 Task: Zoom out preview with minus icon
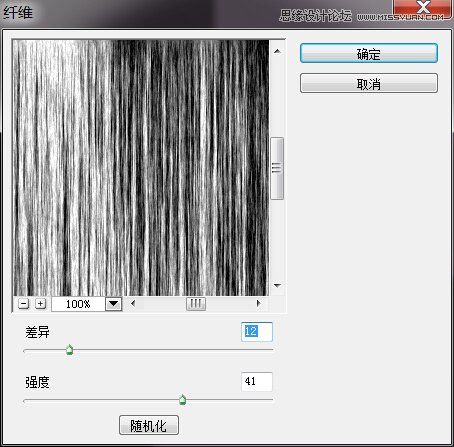[23, 304]
